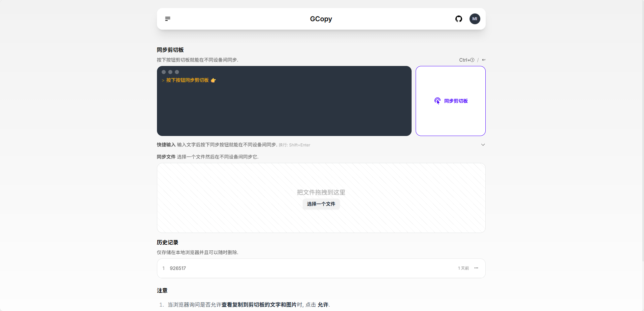This screenshot has height=311, width=644.
Task: Click the second terminal window dot
Action: [x=170, y=72]
